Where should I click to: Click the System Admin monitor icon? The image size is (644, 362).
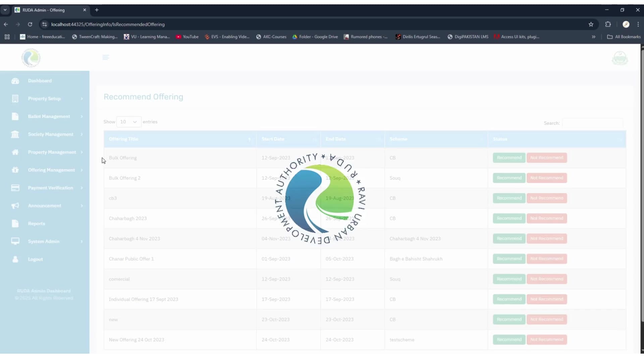(x=15, y=241)
